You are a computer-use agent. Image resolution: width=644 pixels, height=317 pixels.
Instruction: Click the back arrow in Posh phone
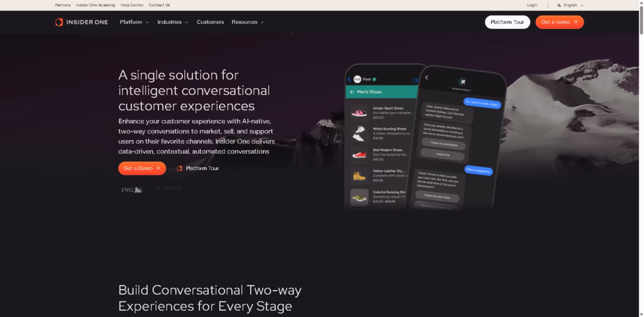(x=349, y=79)
